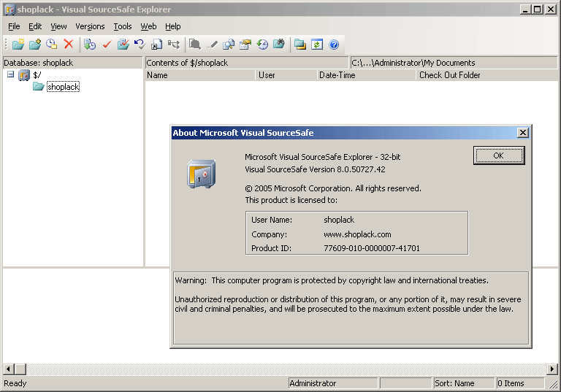Screen dimensions: 561x392
Task: Click the Undo Check Out arrow icon
Action: (140, 45)
